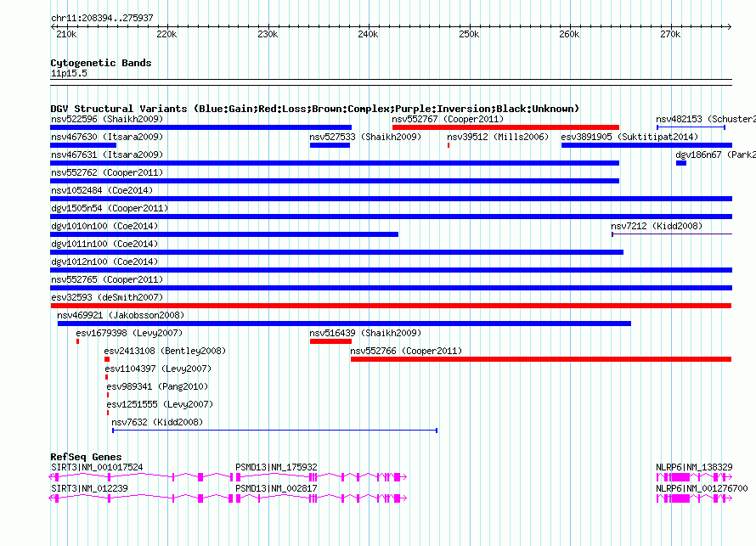This screenshot has height=546, width=756.
Task: Open the PSMD13|NM_002817 gene label
Action: (x=276, y=488)
